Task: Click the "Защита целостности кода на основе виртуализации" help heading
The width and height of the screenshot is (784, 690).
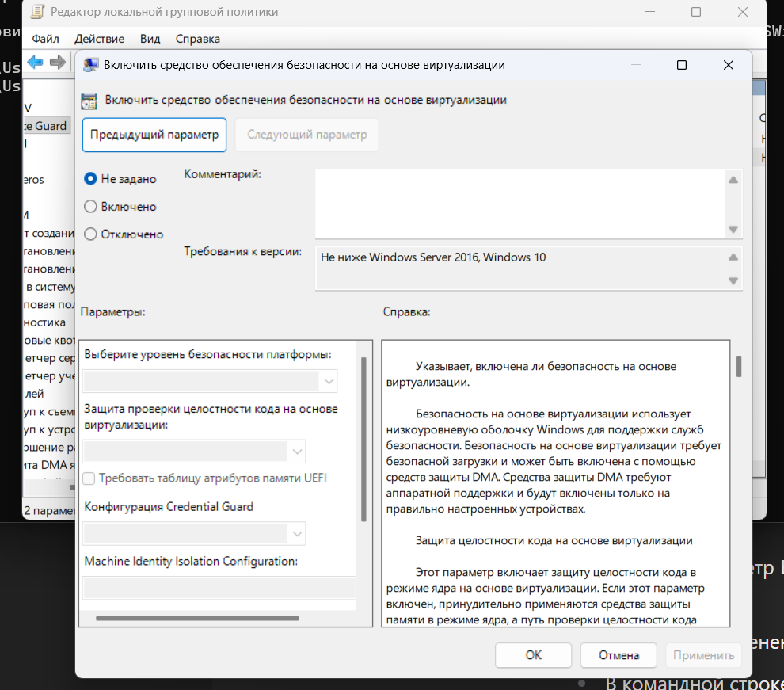Action: tap(554, 540)
